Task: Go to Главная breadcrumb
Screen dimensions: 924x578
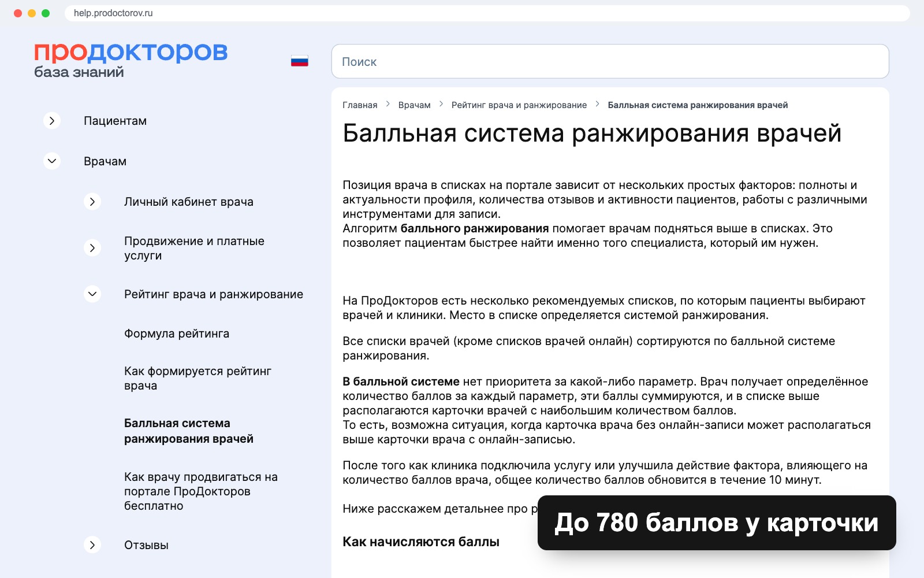Action: pyautogui.click(x=360, y=105)
